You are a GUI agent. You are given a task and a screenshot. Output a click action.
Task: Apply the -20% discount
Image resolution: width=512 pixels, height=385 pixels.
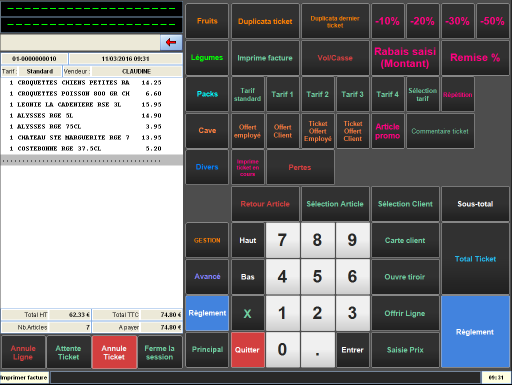(423, 21)
